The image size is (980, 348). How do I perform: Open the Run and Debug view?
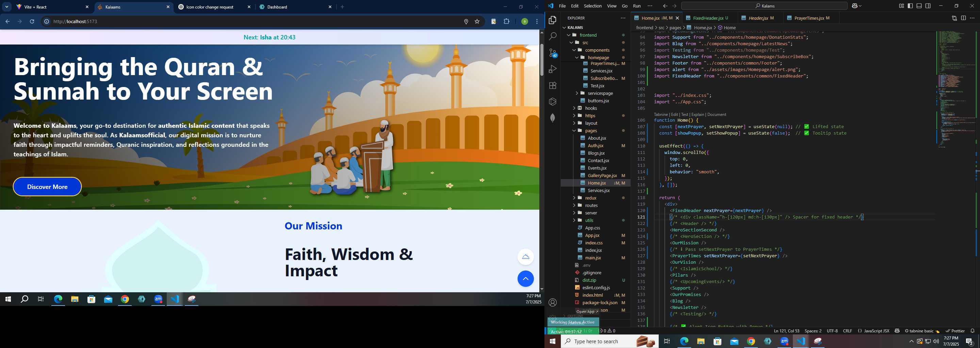(552, 69)
